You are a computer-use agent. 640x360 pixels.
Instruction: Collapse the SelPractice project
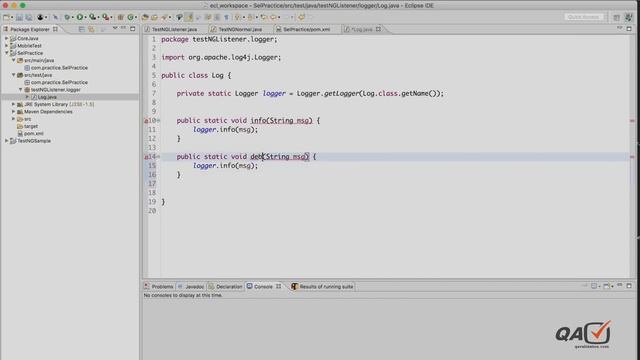(7, 53)
